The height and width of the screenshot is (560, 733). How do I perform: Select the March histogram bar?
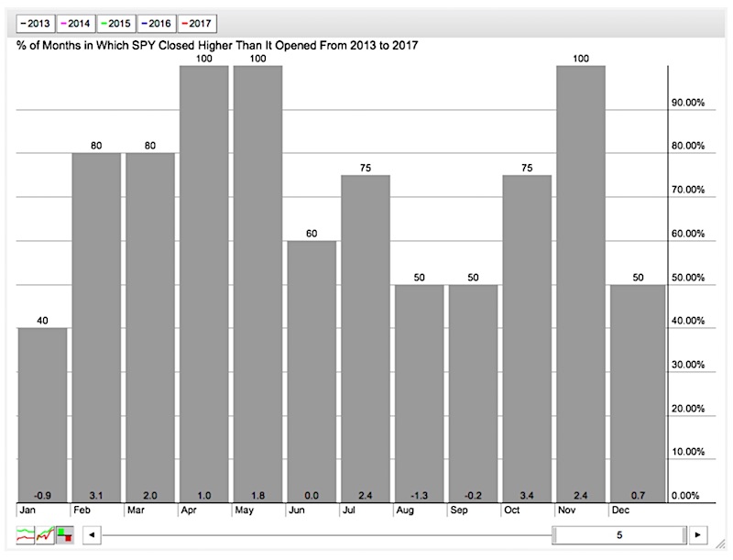(x=150, y=328)
